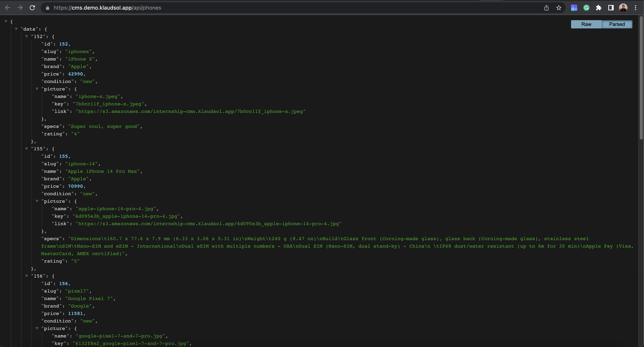Reload the page
644x347 pixels.
point(32,7)
